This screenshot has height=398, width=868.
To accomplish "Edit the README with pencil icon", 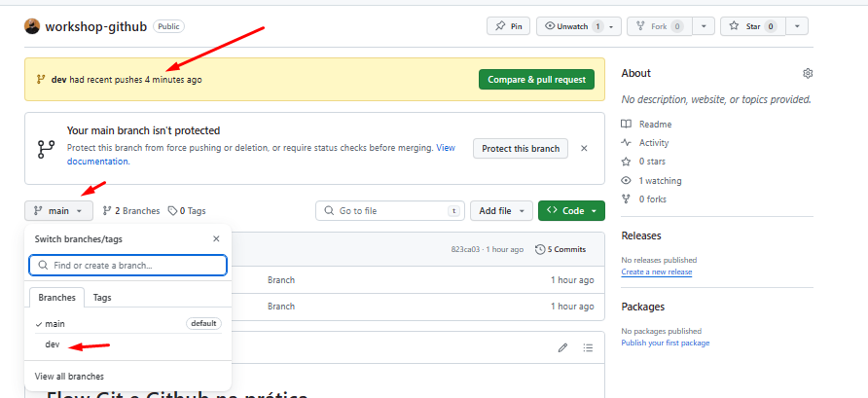I will [563, 347].
